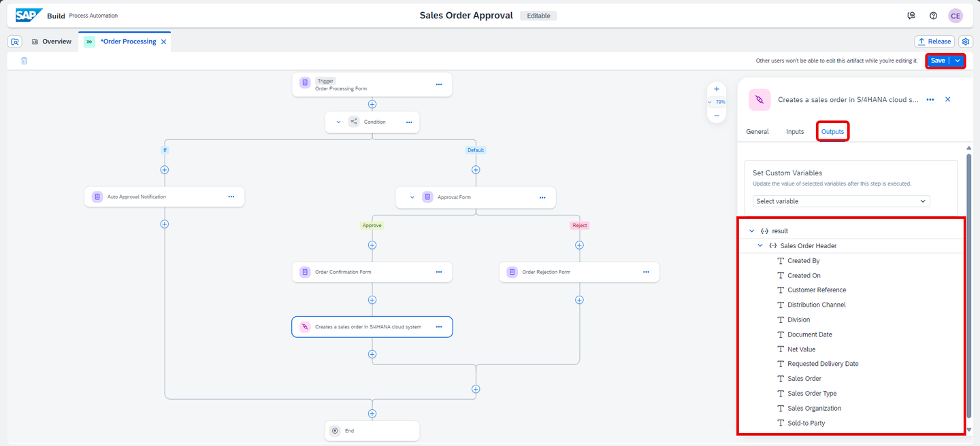Select the Net Value output field
980x446 pixels.
point(801,349)
